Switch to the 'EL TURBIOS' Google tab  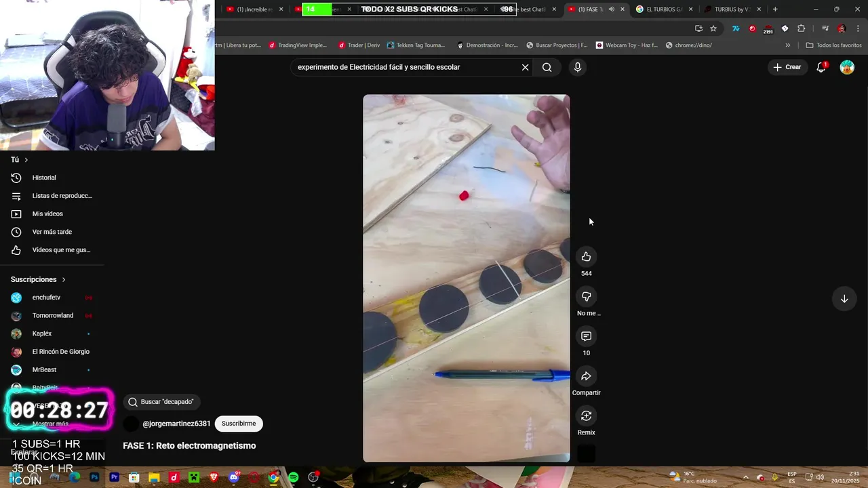tap(665, 9)
